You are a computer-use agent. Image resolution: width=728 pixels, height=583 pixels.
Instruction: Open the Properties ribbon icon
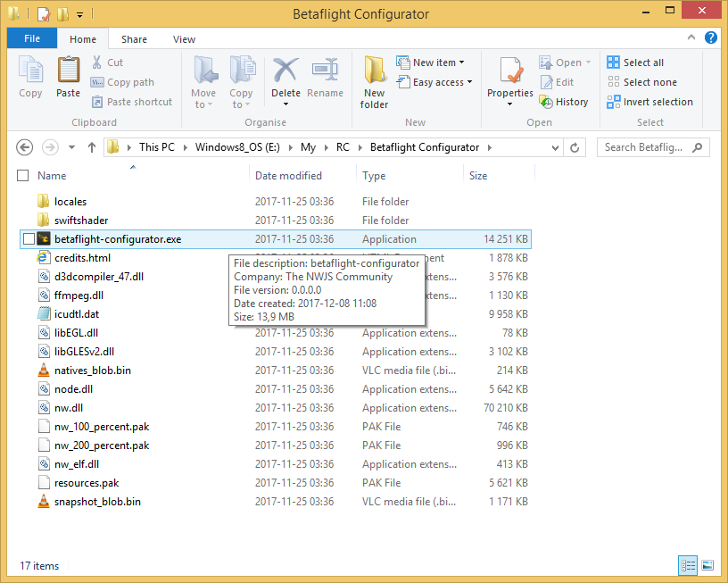(510, 72)
